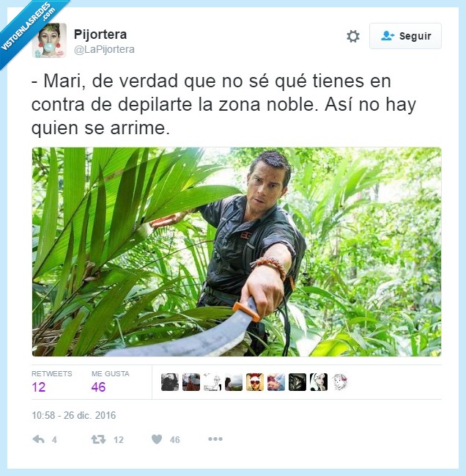The height and width of the screenshot is (476, 466).
Task: Click the retweet arrows icon
Action: pyautogui.click(x=98, y=439)
